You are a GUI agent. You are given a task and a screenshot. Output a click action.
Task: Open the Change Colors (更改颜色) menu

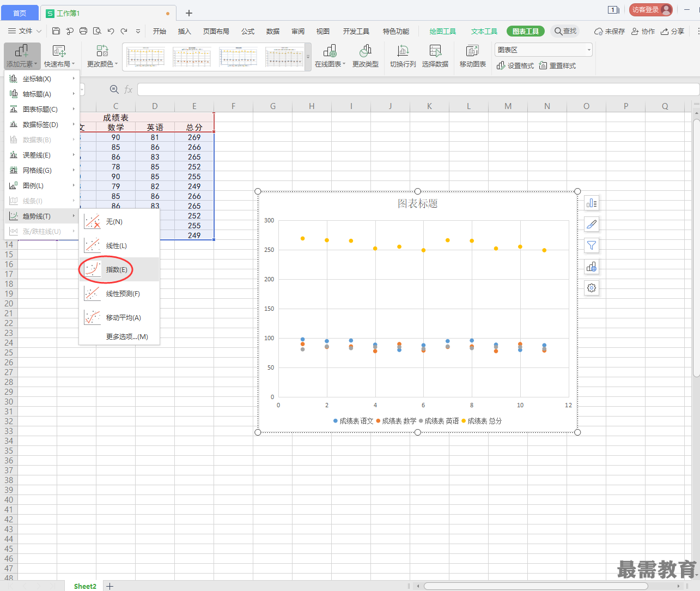[x=102, y=56]
